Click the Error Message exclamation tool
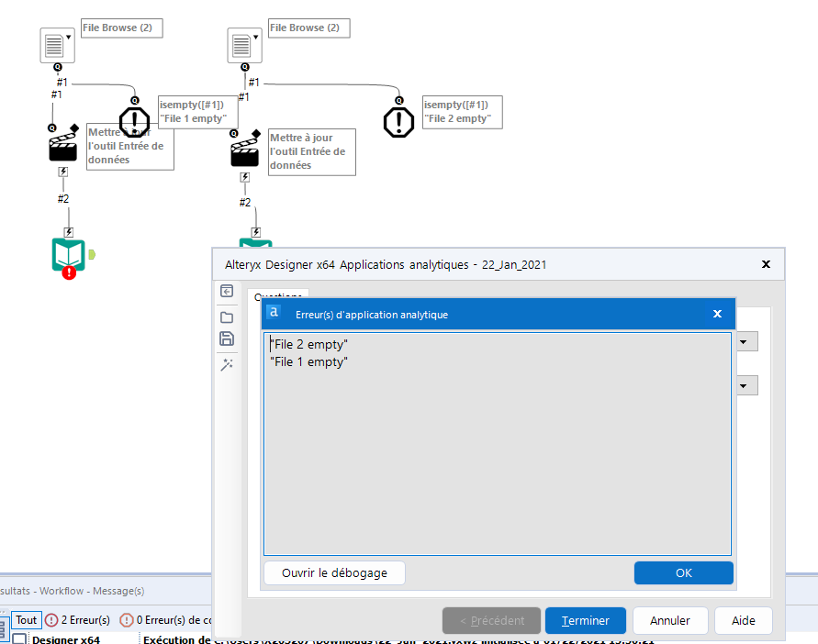Image resolution: width=818 pixels, height=644 pixels. (x=134, y=122)
